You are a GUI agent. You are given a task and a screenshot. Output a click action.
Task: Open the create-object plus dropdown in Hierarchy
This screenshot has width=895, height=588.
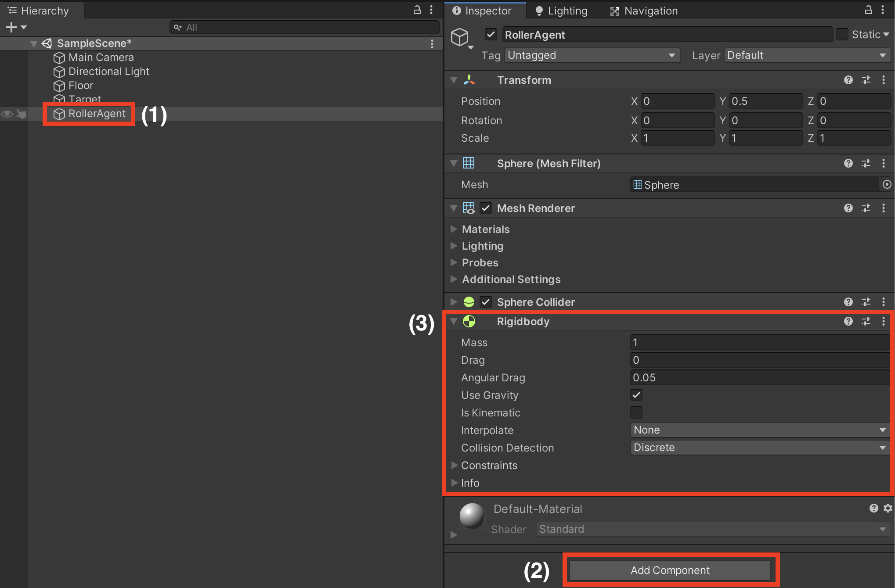click(16, 27)
